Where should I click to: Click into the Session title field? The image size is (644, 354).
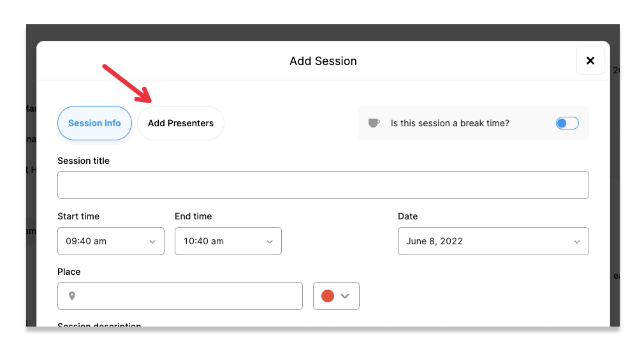323,185
